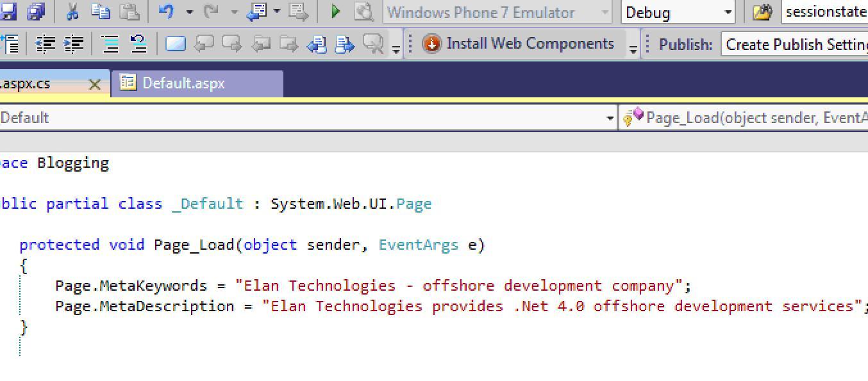
Task: Click the Navigate Backward icon
Action: click(x=256, y=12)
